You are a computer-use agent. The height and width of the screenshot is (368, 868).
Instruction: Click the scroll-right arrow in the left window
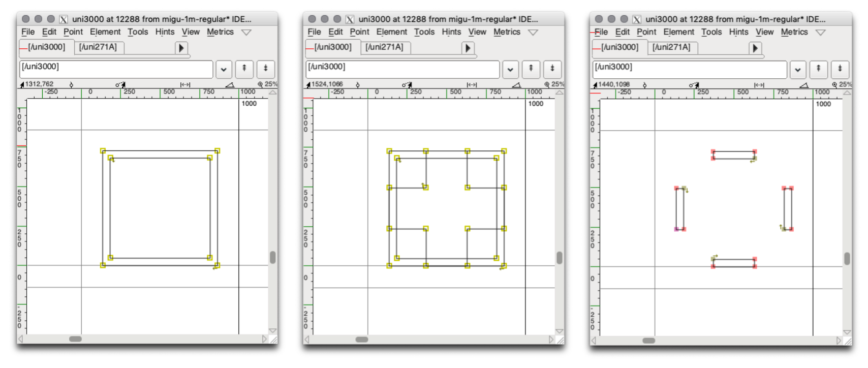pyautogui.click(x=265, y=339)
